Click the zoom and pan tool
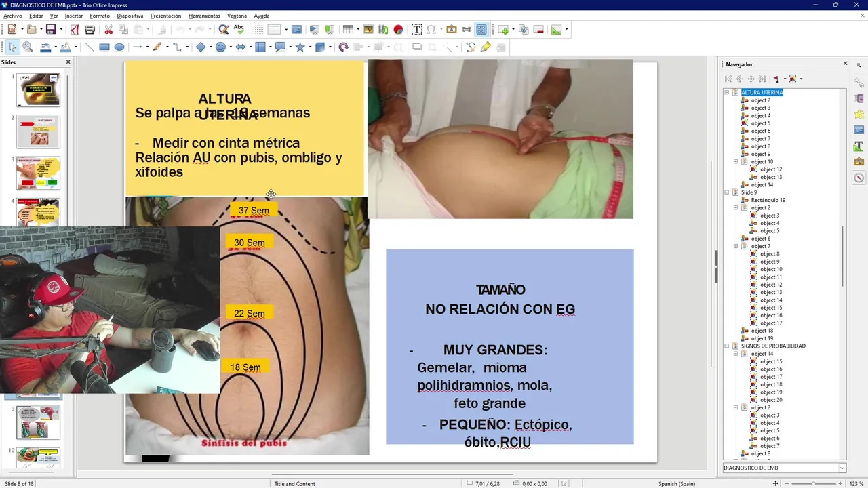Screen dimensions: 868x488 click(x=28, y=47)
